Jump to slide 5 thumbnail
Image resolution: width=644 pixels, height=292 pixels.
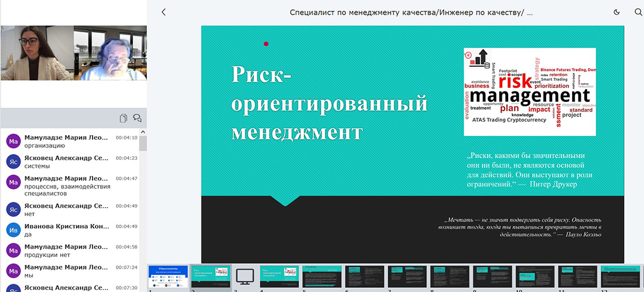click(322, 276)
